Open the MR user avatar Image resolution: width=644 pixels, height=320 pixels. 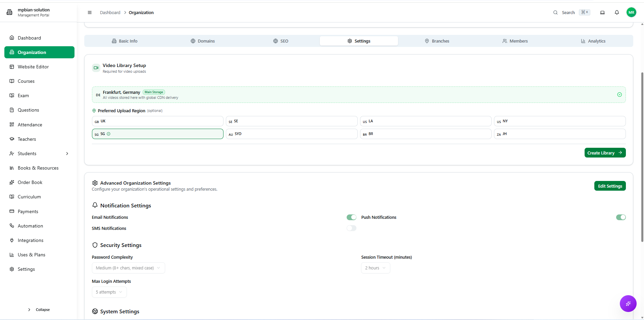pyautogui.click(x=631, y=12)
